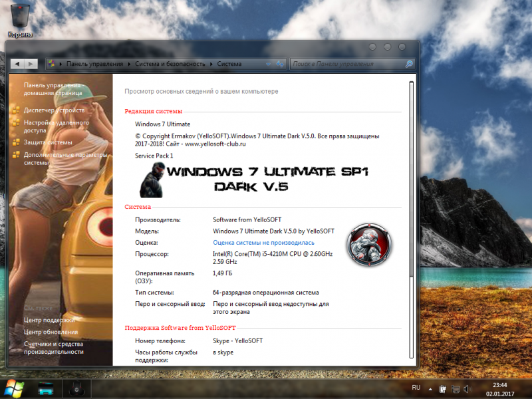Select Система in the address breadcrumb
This screenshot has height=399, width=532.
[229, 64]
